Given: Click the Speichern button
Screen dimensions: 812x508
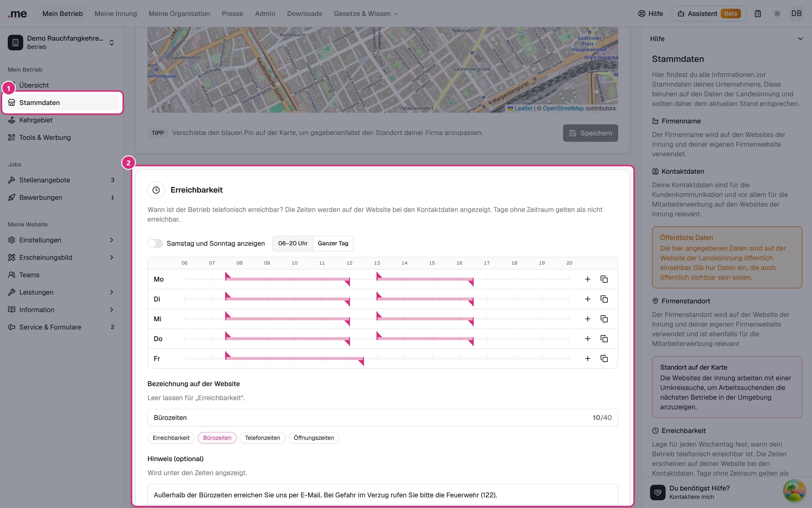Looking at the screenshot, I should pyautogui.click(x=590, y=133).
